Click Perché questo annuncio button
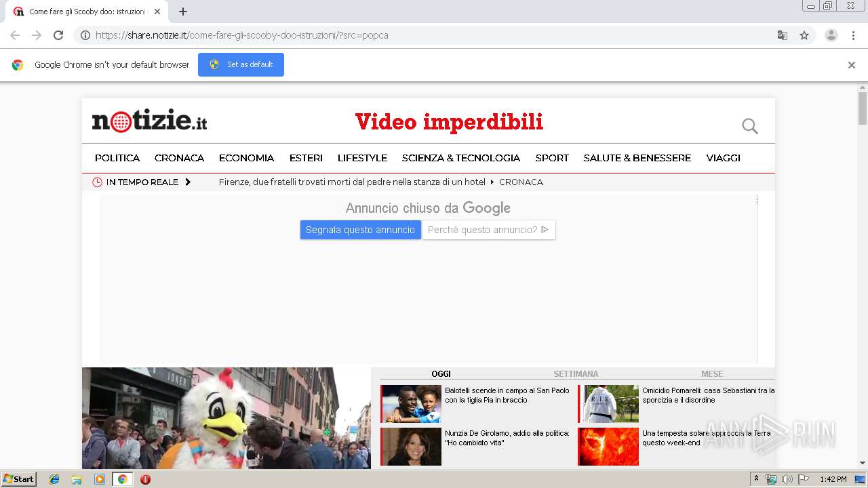This screenshot has height=488, width=868. [488, 230]
